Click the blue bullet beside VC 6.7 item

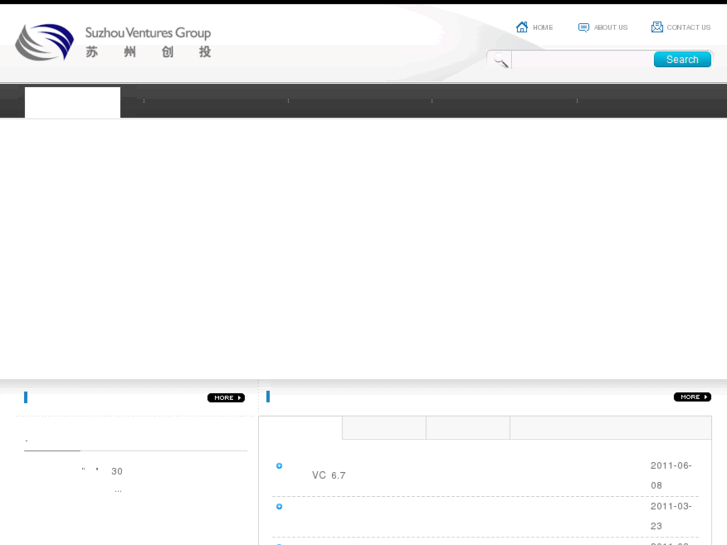(x=279, y=466)
